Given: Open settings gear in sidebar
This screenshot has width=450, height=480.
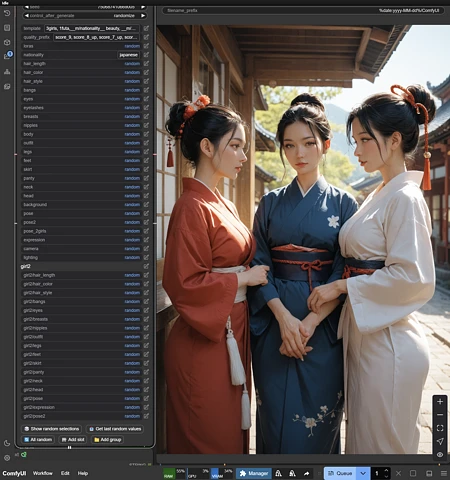Looking at the screenshot, I should coord(7,458).
